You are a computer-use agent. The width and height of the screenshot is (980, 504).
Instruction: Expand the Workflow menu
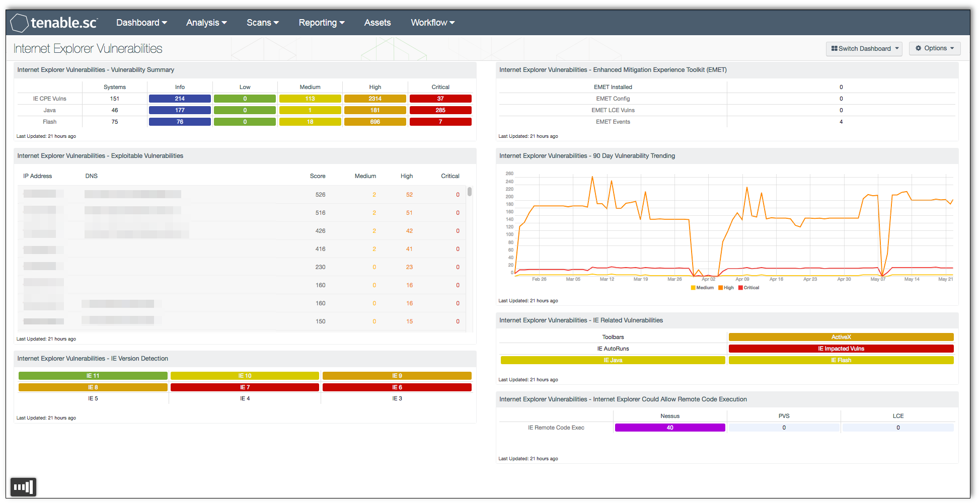tap(432, 23)
